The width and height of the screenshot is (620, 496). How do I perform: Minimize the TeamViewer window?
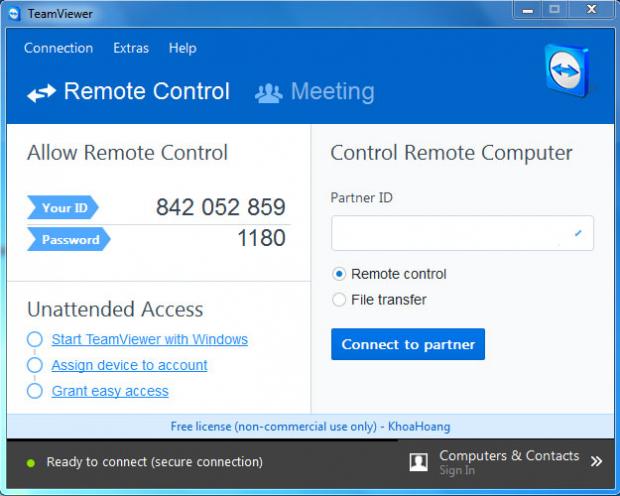(x=528, y=10)
